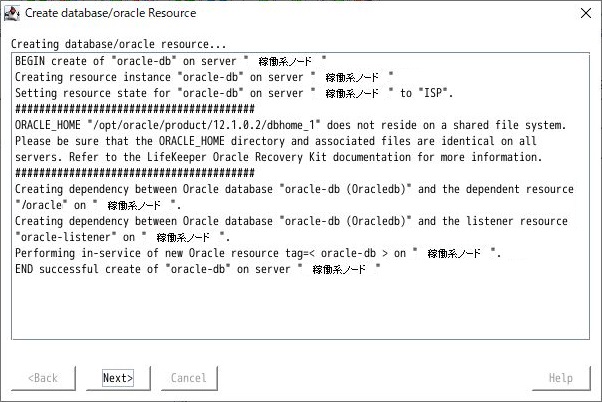Click the greyed-out Cancel button
The height and width of the screenshot is (402, 602).
click(x=189, y=378)
